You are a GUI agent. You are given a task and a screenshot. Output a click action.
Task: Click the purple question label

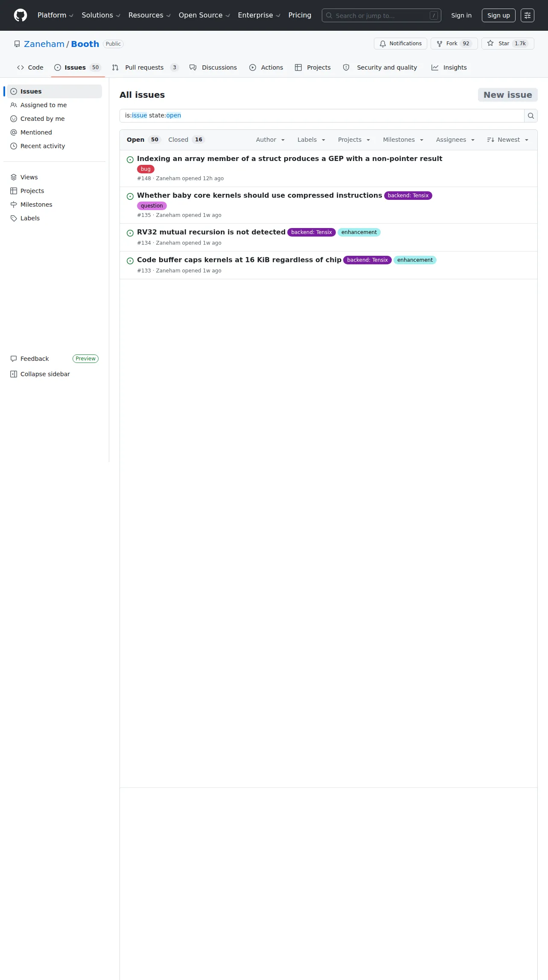tap(152, 206)
